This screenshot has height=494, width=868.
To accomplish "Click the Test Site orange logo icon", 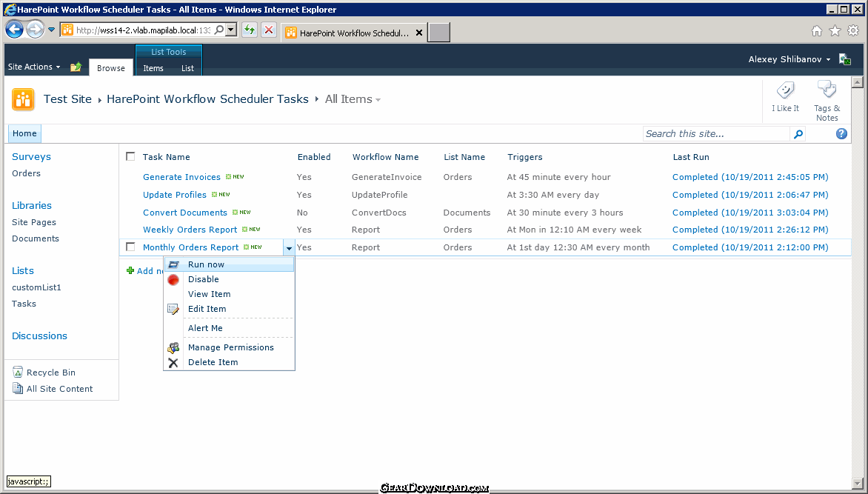I will coord(23,100).
